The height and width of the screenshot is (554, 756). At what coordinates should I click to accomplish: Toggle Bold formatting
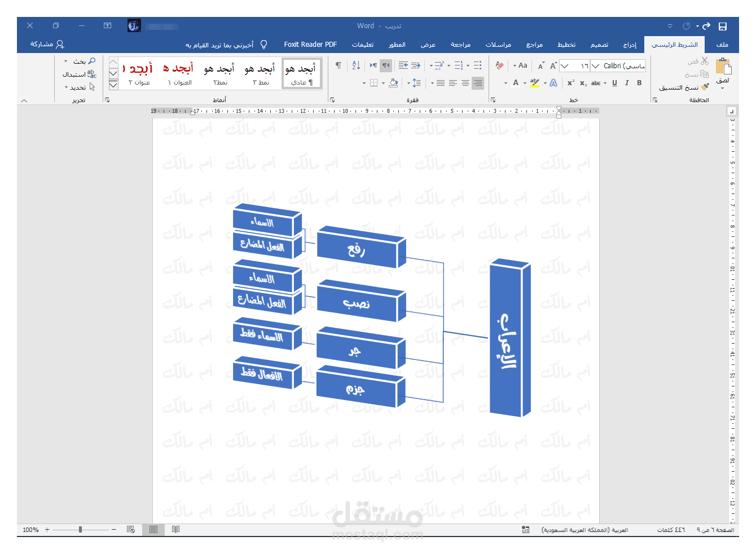639,83
